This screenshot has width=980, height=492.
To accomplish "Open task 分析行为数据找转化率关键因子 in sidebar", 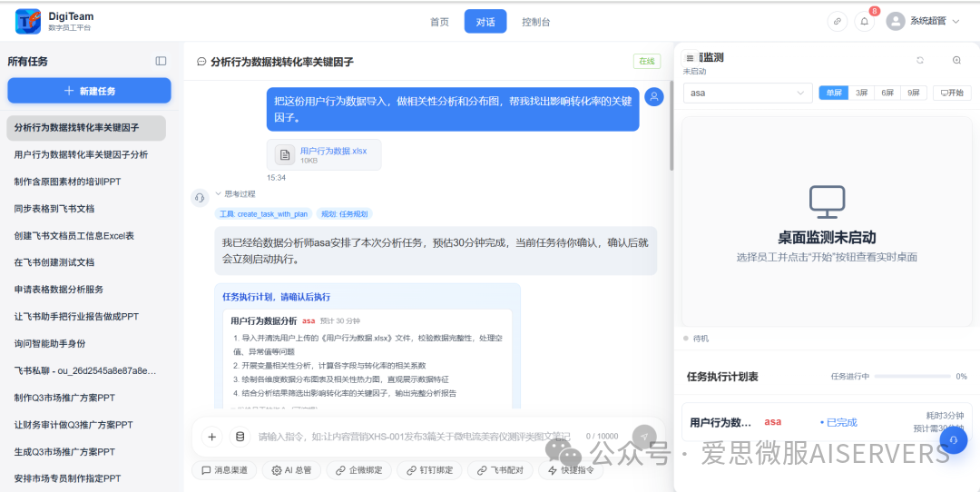I will (x=86, y=127).
